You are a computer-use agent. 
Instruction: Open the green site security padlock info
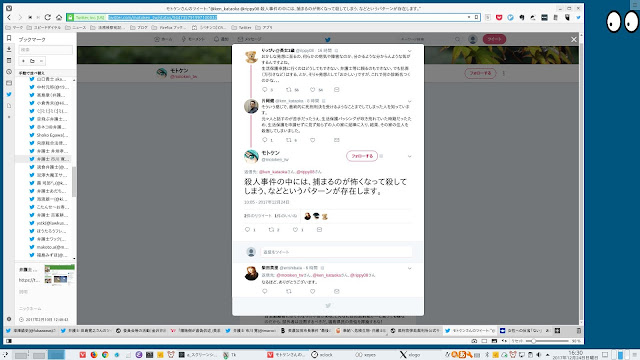70,18
